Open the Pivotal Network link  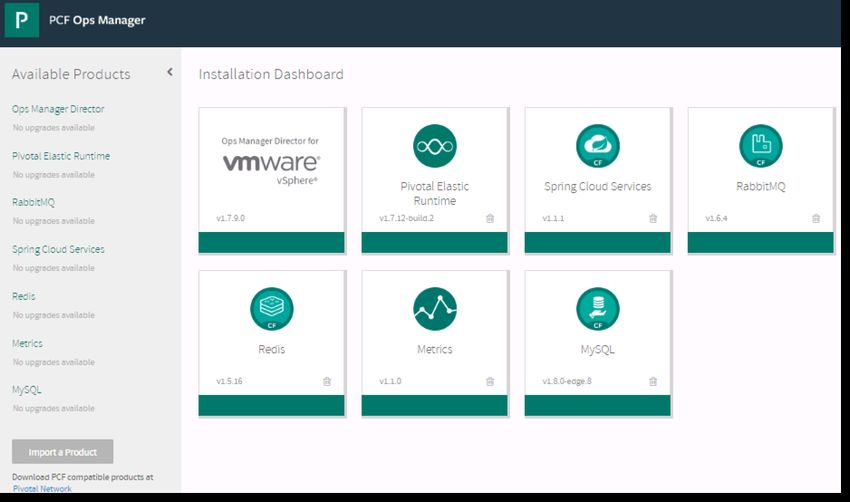[41, 489]
